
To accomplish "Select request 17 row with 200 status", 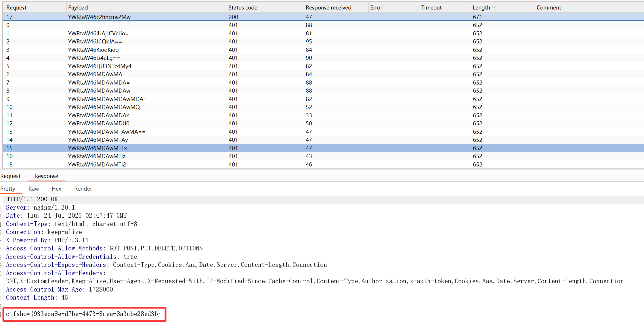I will tap(103, 17).
